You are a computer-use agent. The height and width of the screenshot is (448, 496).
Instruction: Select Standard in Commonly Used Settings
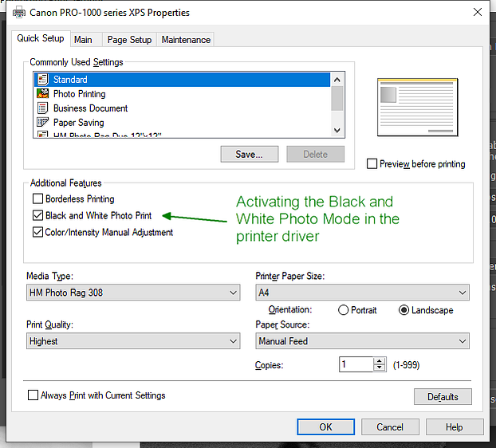click(182, 80)
